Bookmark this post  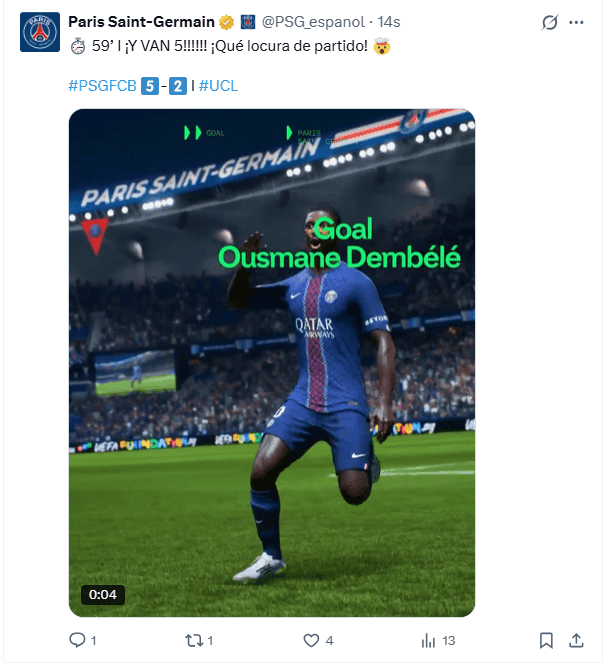click(x=546, y=641)
